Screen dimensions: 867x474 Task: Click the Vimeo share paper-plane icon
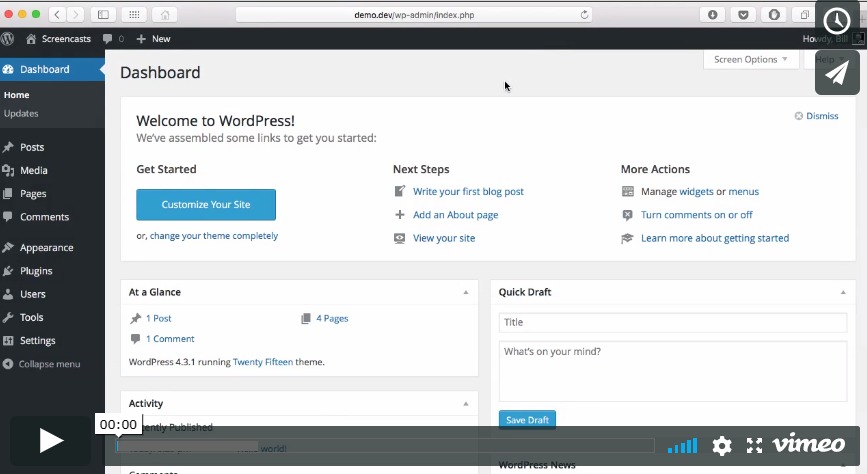(x=837, y=72)
